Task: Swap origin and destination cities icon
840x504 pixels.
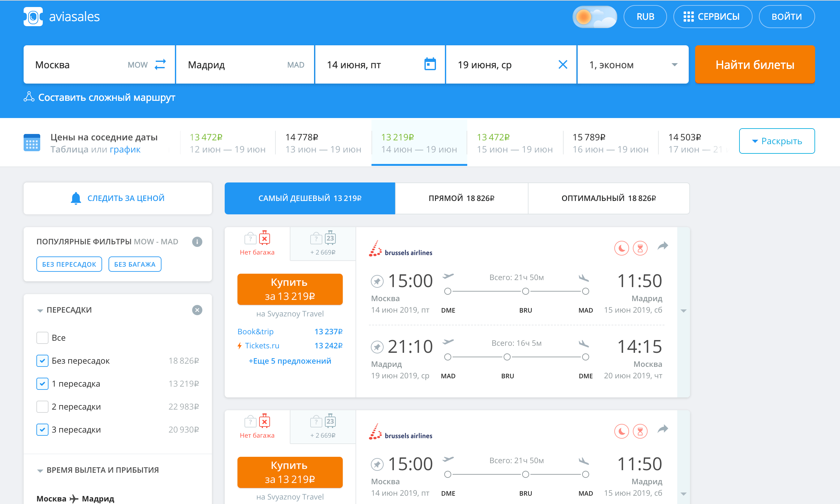Action: [x=160, y=64]
